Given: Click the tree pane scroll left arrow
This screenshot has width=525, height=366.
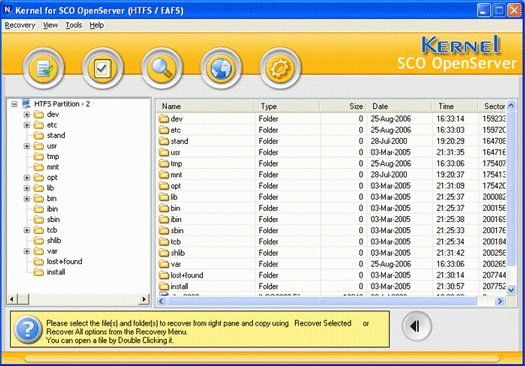Looking at the screenshot, I should pos(12,299).
